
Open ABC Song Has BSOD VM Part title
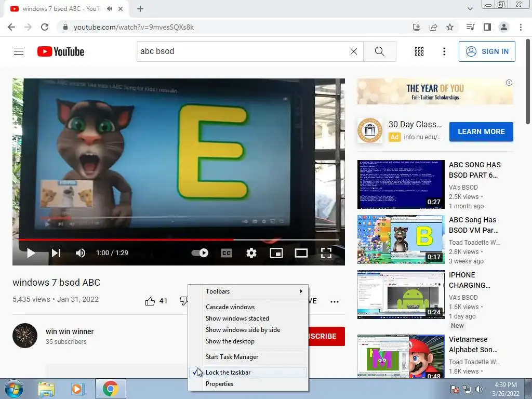point(474,225)
